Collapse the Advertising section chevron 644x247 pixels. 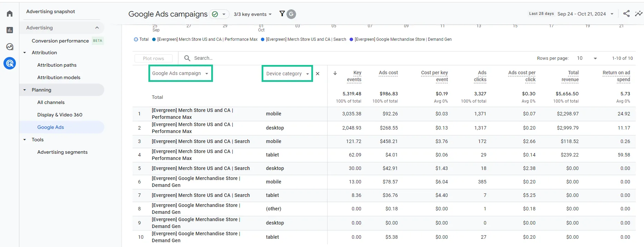tap(97, 28)
